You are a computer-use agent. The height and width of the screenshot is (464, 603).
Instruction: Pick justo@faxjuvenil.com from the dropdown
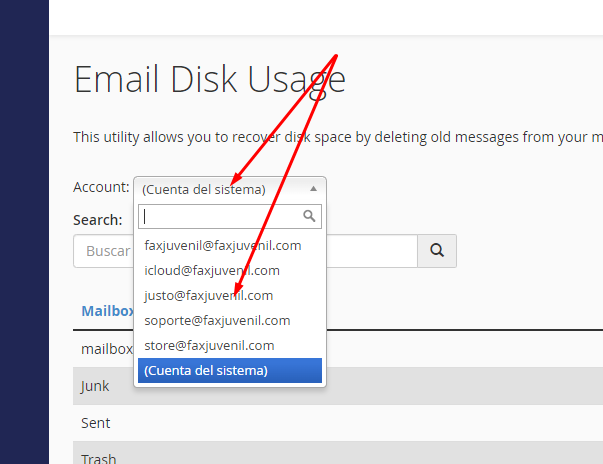pos(209,295)
